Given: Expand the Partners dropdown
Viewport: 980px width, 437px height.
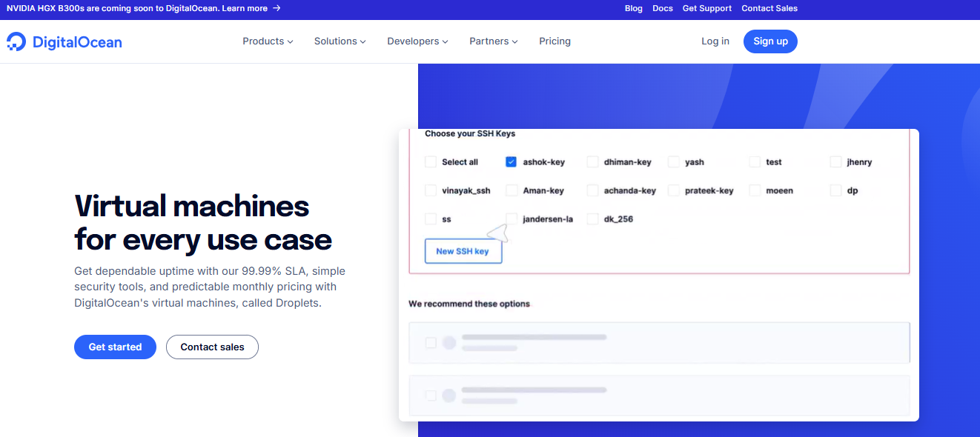Looking at the screenshot, I should click(493, 41).
